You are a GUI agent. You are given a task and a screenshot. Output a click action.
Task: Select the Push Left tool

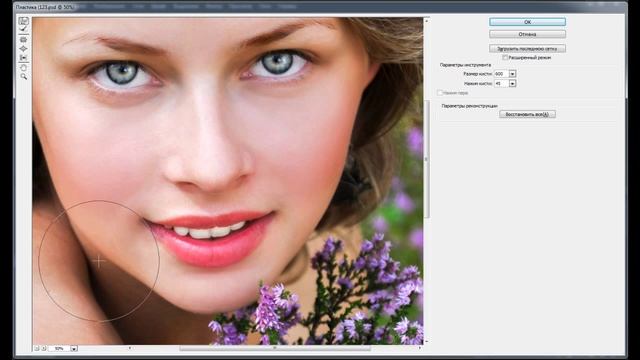(x=23, y=58)
